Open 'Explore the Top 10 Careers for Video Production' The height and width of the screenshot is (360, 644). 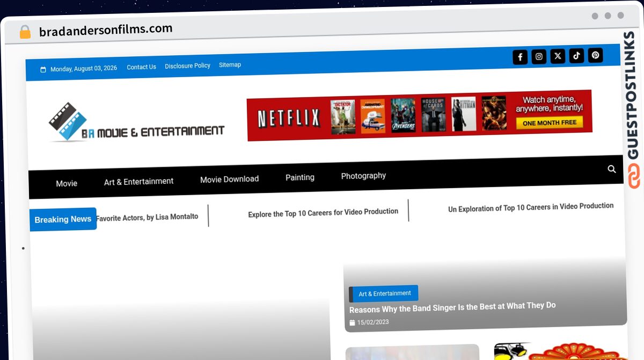point(323,212)
